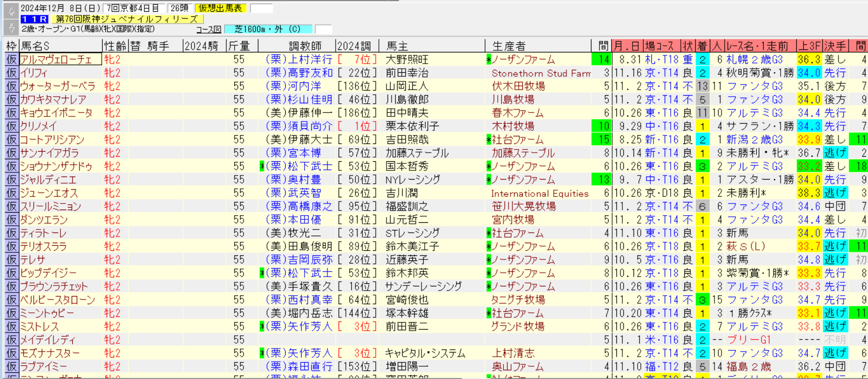Select the 11R race number label
868x379 pixels.
pos(35,19)
